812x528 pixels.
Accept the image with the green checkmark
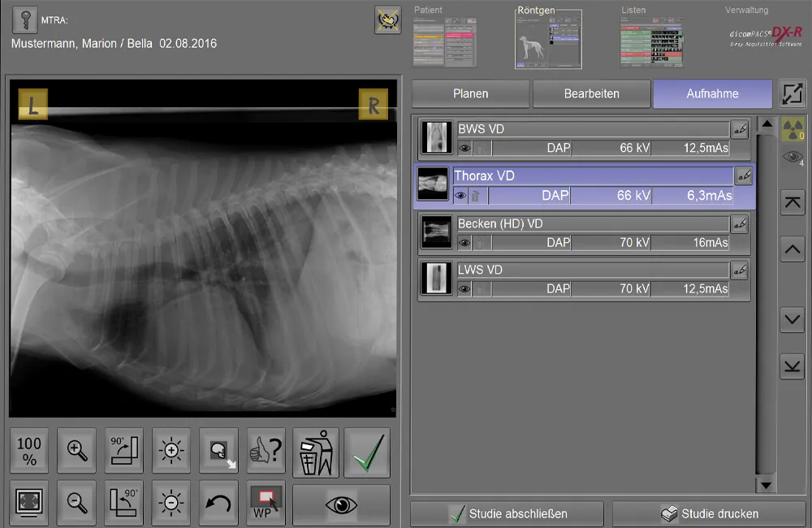coord(366,451)
